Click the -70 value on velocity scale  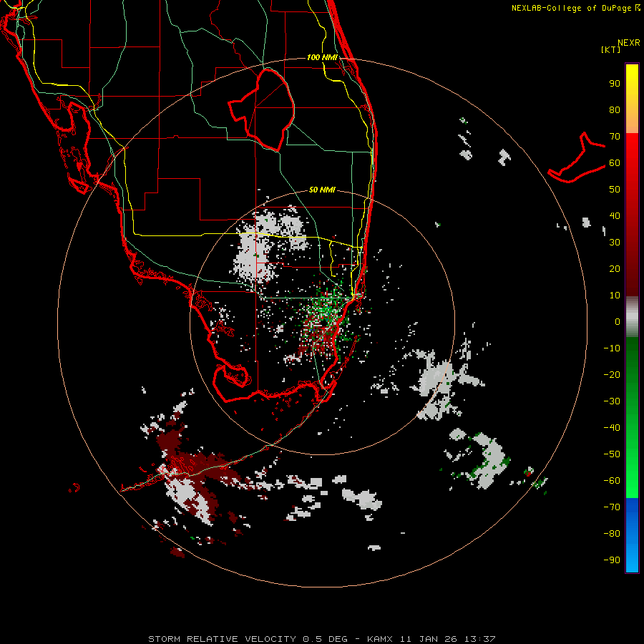[x=612, y=507]
